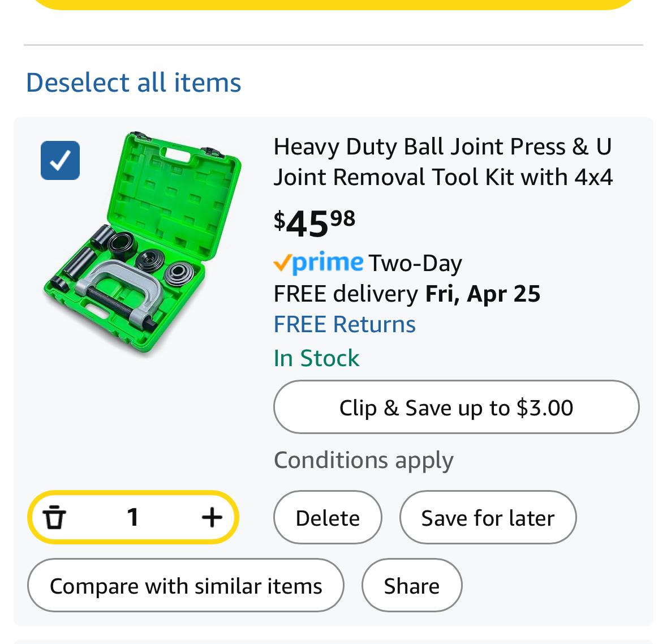Tap the Two-Day shipping label
667x644 pixels.
[x=415, y=263]
